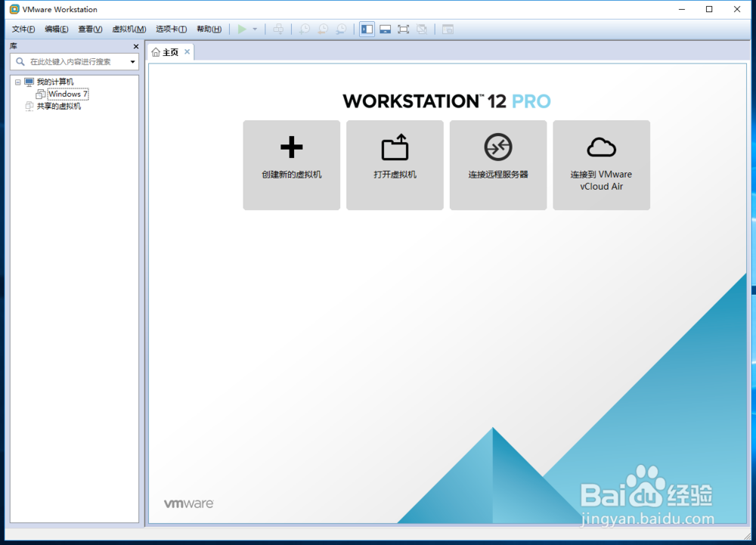
Task: Open the 编辑(E) menu
Action: point(57,29)
